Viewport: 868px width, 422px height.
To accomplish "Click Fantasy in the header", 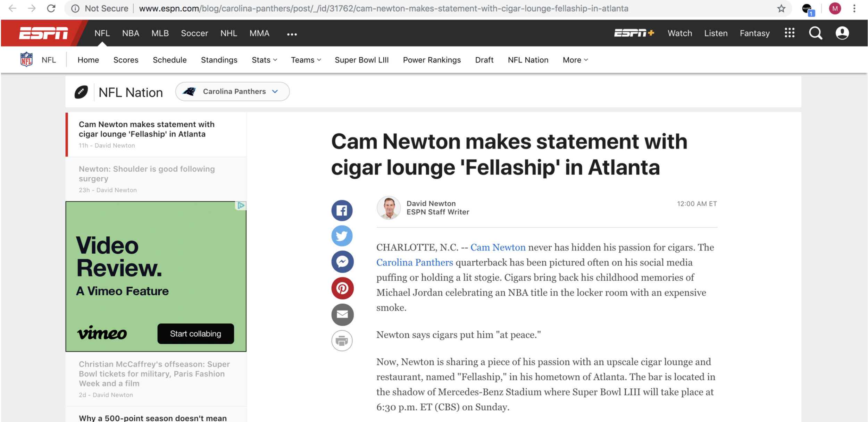I will click(755, 33).
